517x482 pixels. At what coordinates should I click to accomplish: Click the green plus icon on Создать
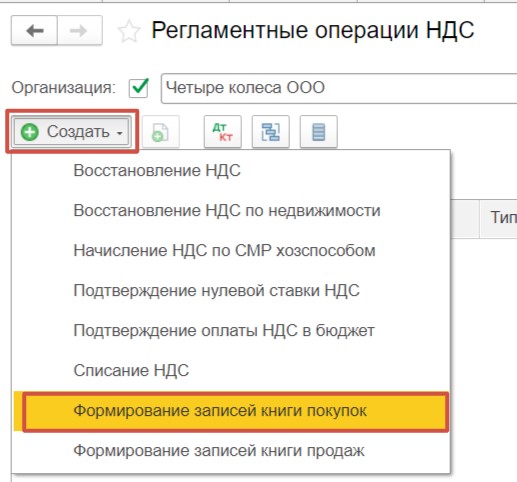[30, 132]
